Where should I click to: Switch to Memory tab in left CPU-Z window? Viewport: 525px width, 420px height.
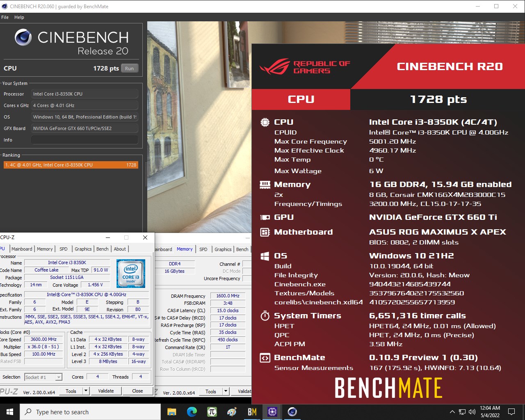[45, 249]
